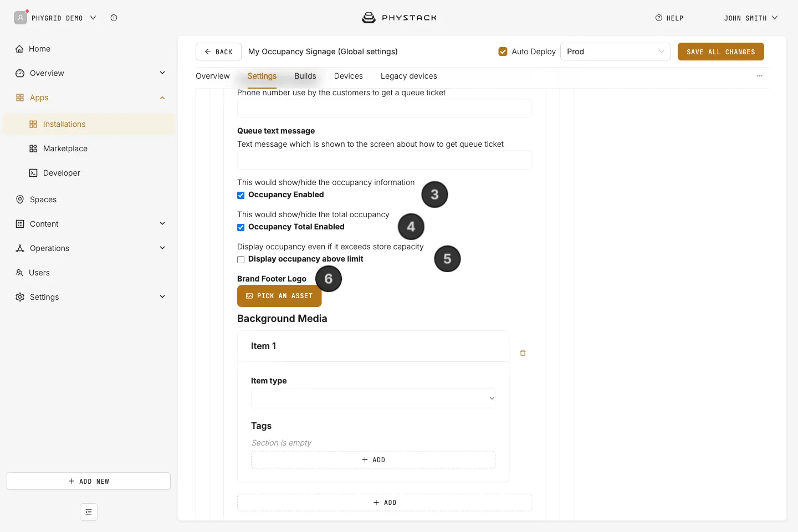Open Marketplace via its sidebar icon
Image resolution: width=798 pixels, height=532 pixels.
[x=33, y=149]
